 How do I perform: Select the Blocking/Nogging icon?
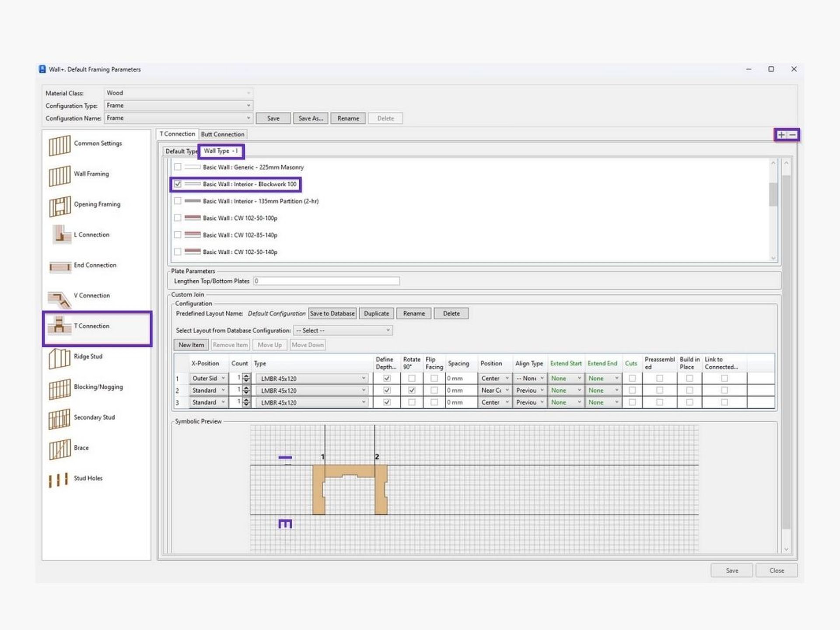tap(59, 389)
